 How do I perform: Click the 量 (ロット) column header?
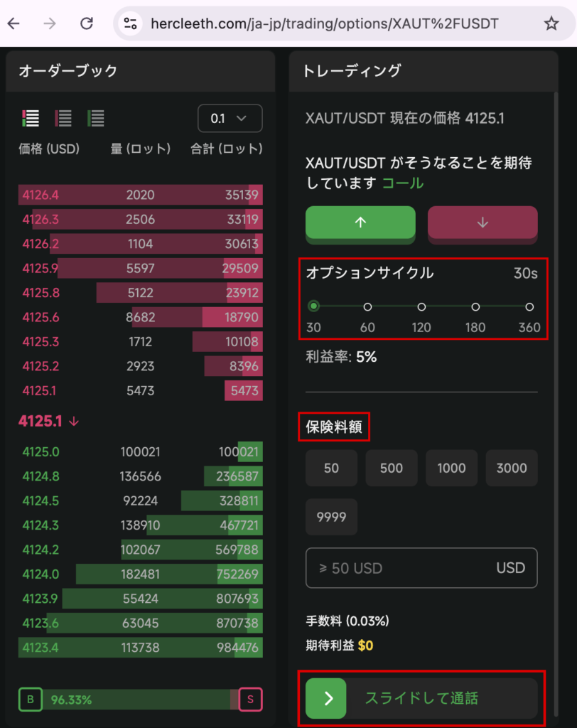pos(141,149)
